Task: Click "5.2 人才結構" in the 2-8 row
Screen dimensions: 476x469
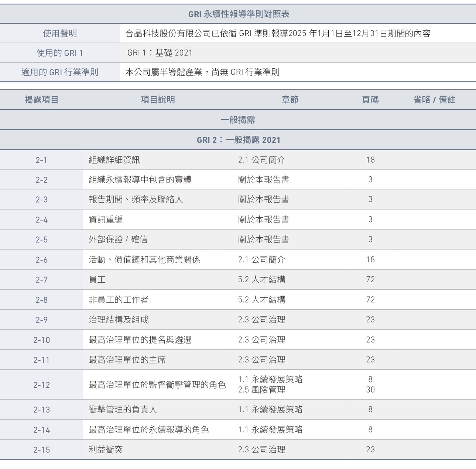Action: pyautogui.click(x=262, y=300)
